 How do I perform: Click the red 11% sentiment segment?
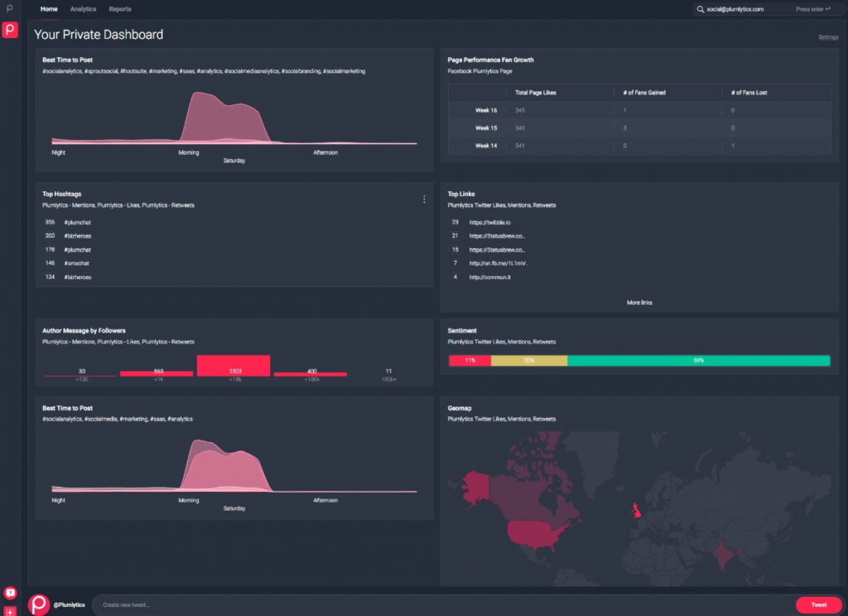point(470,360)
